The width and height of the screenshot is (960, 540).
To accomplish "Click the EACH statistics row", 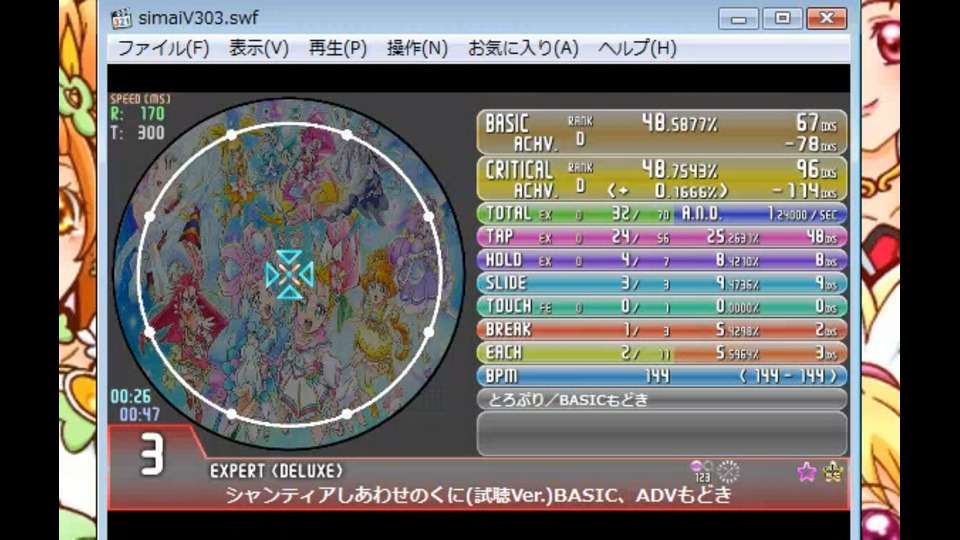I will [662, 353].
